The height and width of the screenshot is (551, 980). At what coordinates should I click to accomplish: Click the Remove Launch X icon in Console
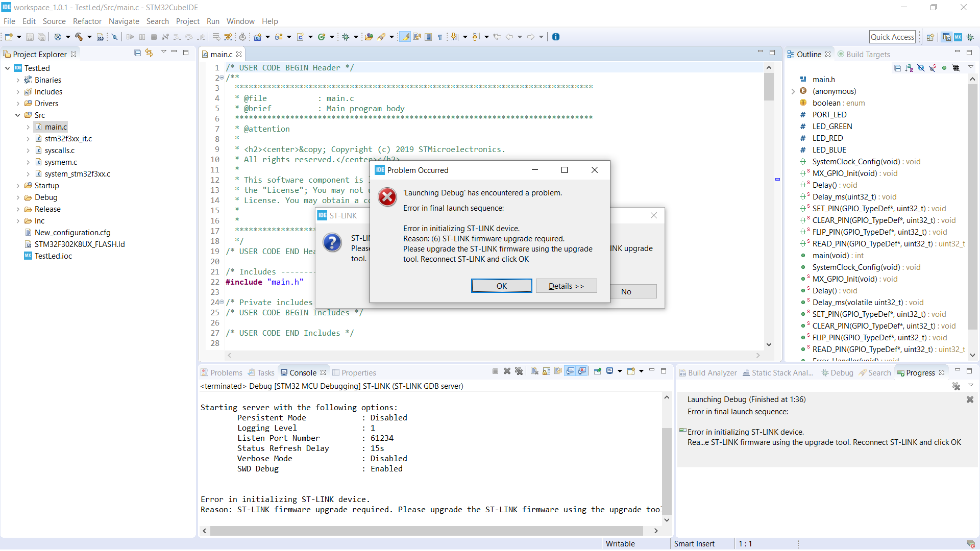(507, 371)
